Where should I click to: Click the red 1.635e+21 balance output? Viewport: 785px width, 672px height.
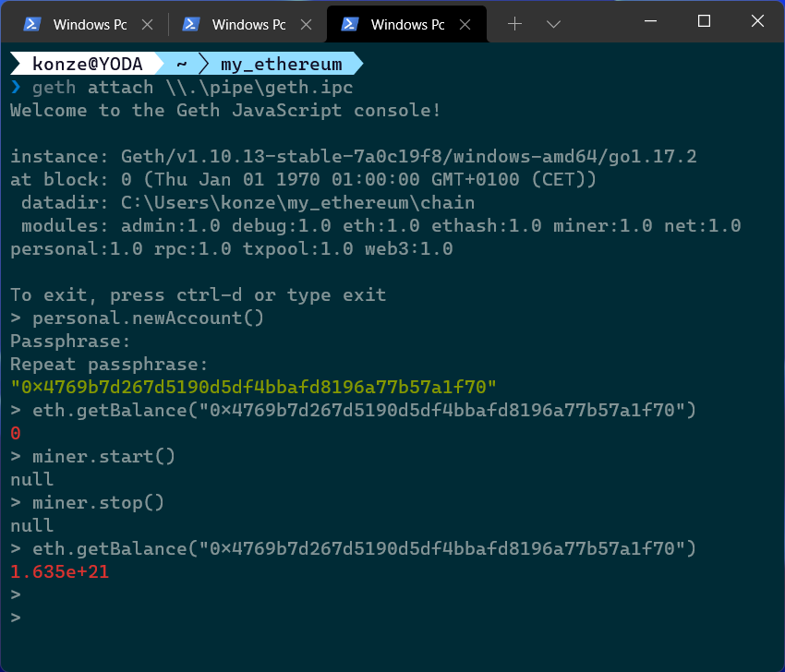click(59, 572)
